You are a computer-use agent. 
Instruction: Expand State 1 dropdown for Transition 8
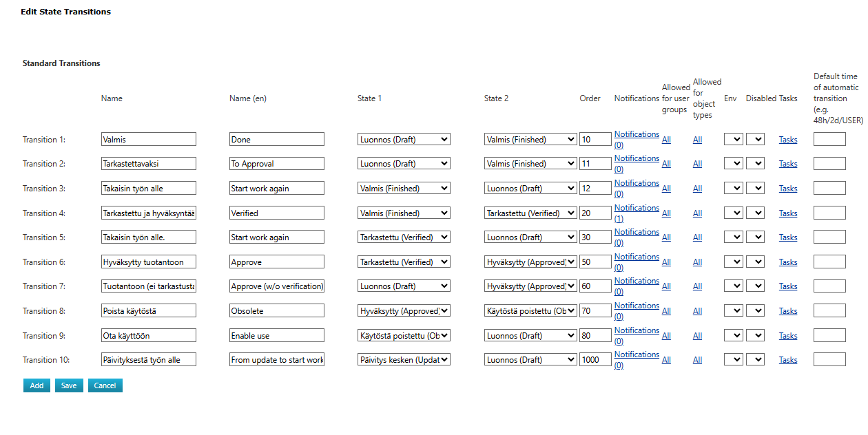[x=404, y=311]
